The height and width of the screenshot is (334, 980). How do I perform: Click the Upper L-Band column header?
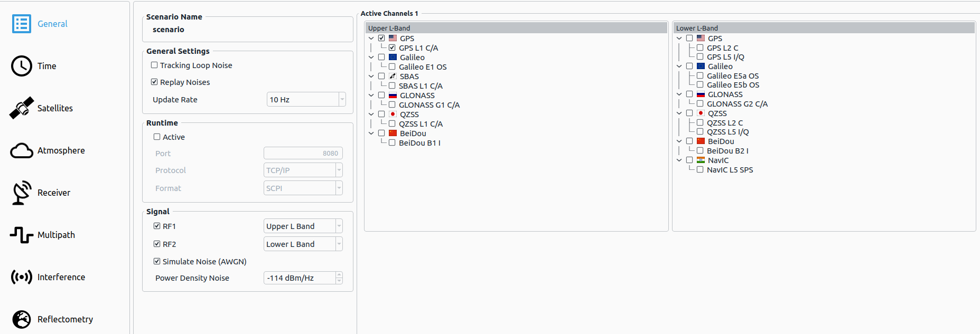(x=516, y=28)
